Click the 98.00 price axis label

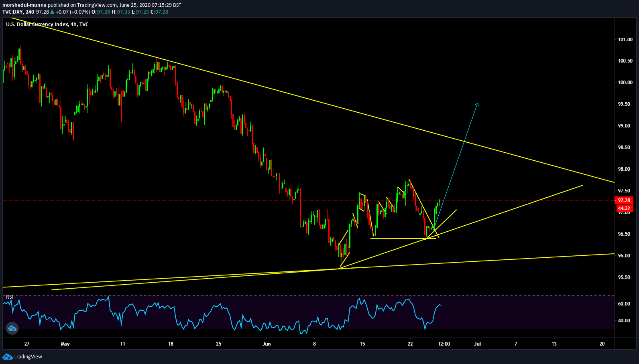click(624, 169)
